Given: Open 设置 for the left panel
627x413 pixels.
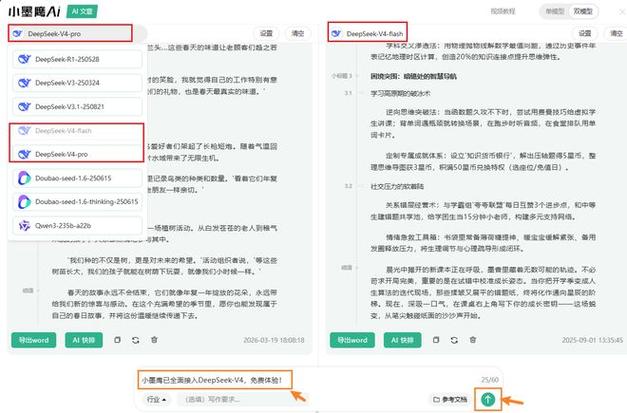Looking at the screenshot, I should tap(266, 33).
